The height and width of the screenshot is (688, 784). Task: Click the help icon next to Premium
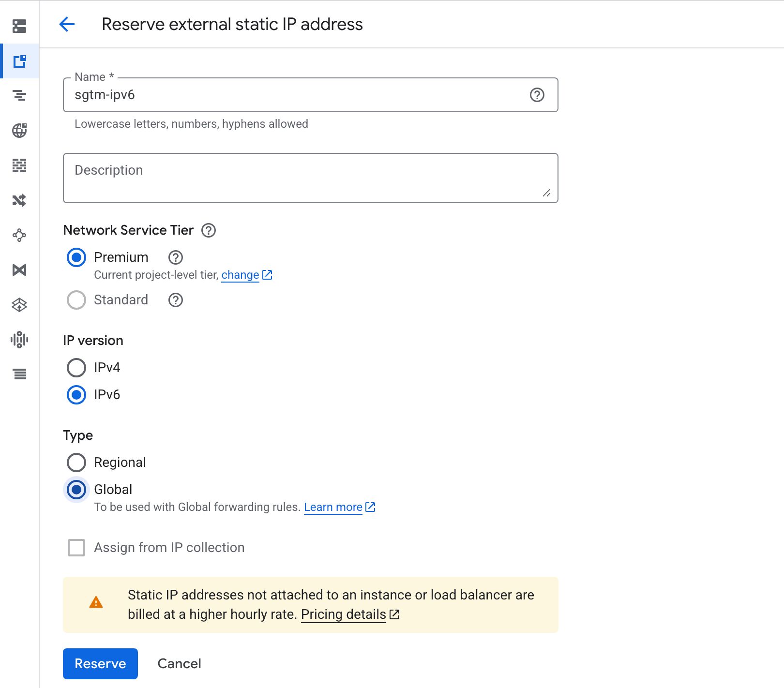tap(176, 257)
